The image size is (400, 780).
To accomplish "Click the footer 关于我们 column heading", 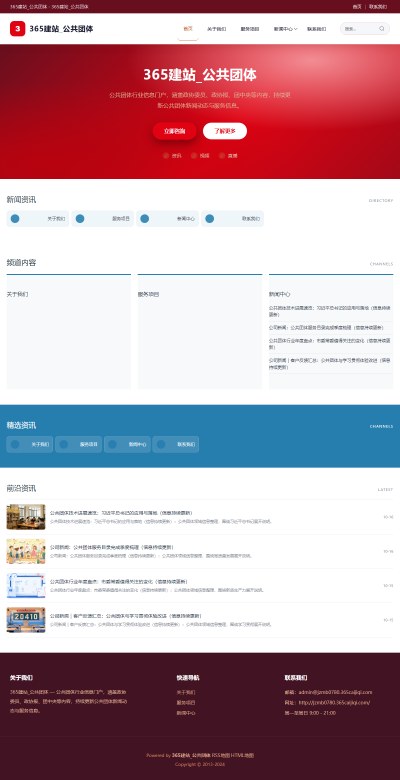I will coord(21,678).
